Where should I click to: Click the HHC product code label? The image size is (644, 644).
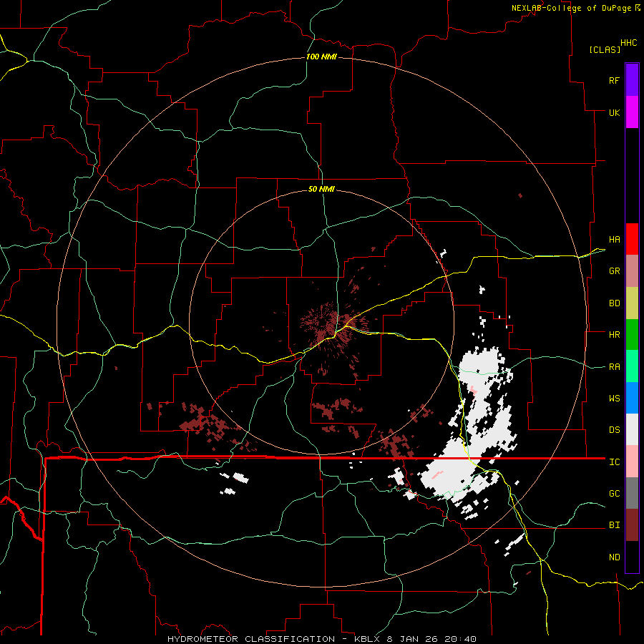[629, 43]
